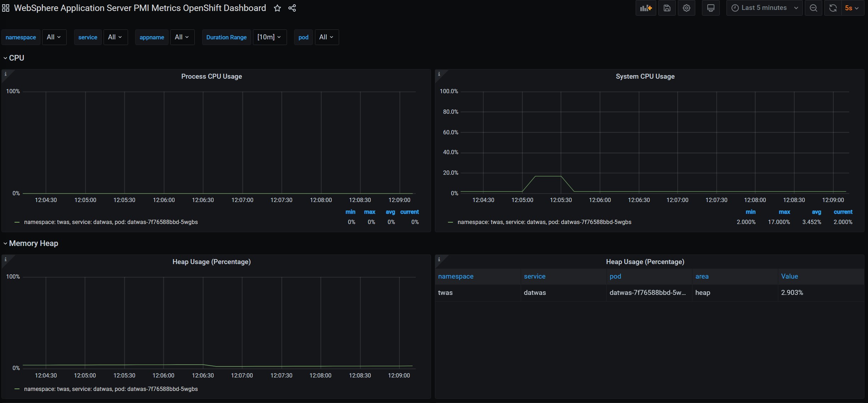Click the refresh dashboard icon

833,8
